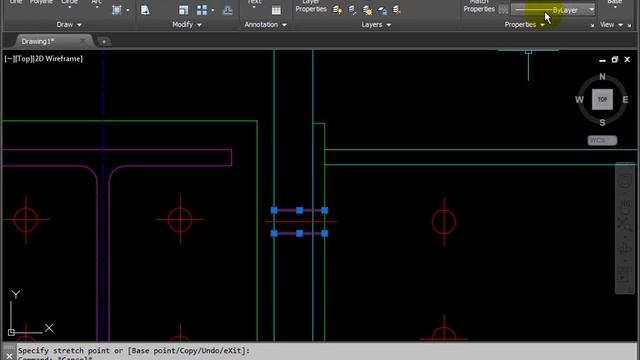This screenshot has height=360, width=640.
Task: Expand the Modify panel title
Action: (x=187, y=25)
